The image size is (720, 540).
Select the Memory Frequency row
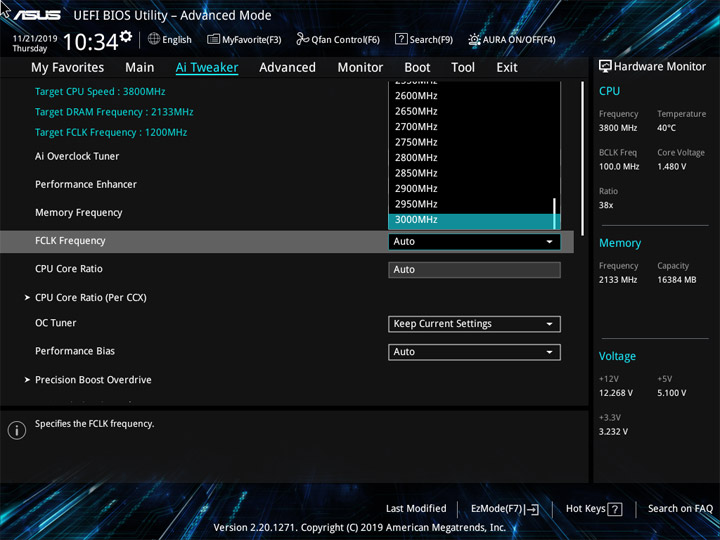click(x=79, y=213)
